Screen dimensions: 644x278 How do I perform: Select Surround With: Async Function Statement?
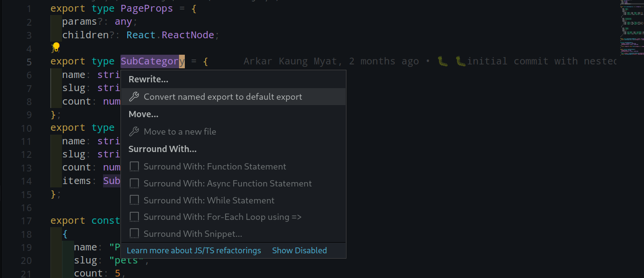(x=233, y=184)
